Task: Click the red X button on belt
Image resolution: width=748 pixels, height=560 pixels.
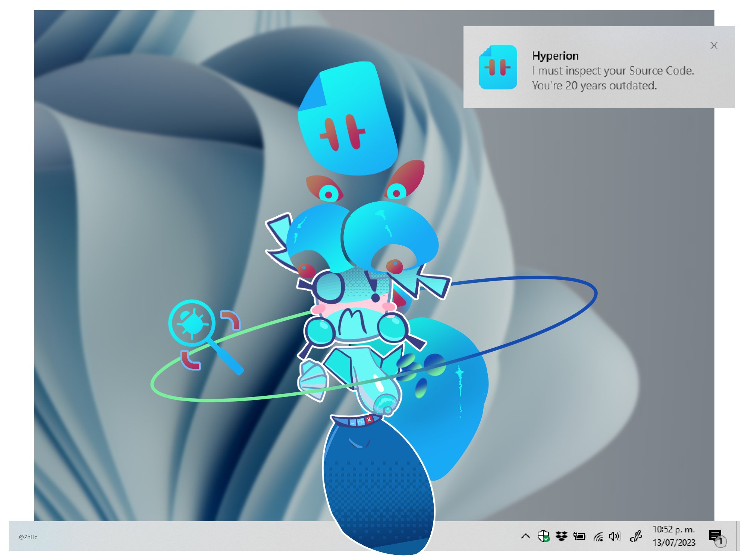Action: point(369,420)
